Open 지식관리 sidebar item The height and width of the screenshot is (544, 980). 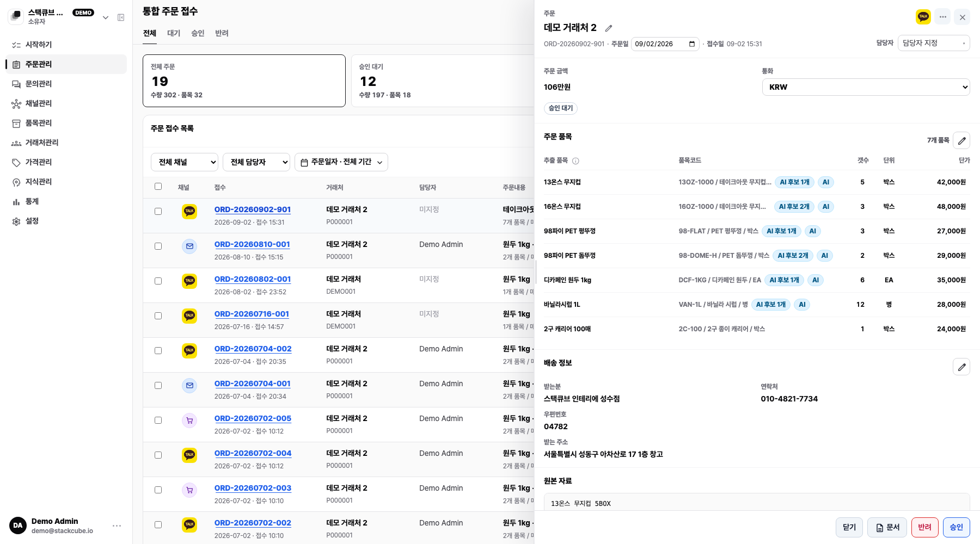click(66, 182)
